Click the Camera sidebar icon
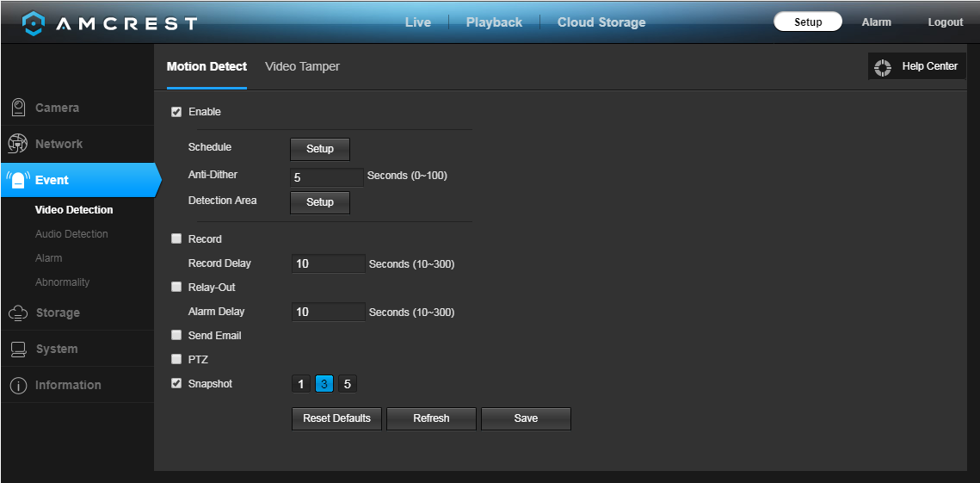 pyautogui.click(x=19, y=108)
